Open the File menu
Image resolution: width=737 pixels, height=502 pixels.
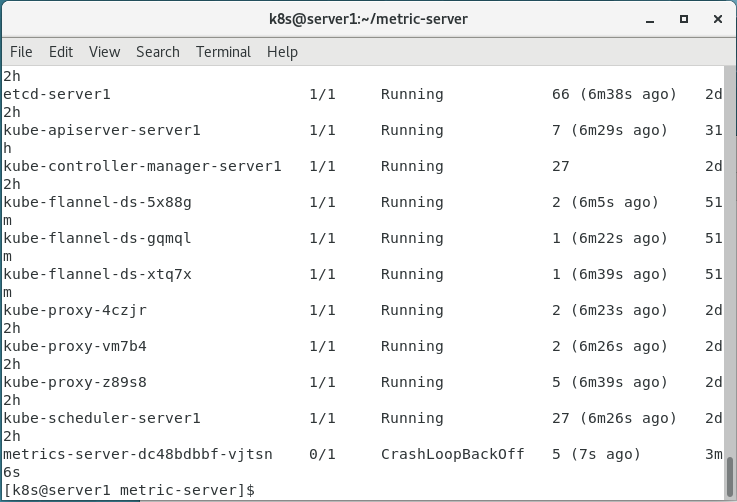click(x=21, y=52)
